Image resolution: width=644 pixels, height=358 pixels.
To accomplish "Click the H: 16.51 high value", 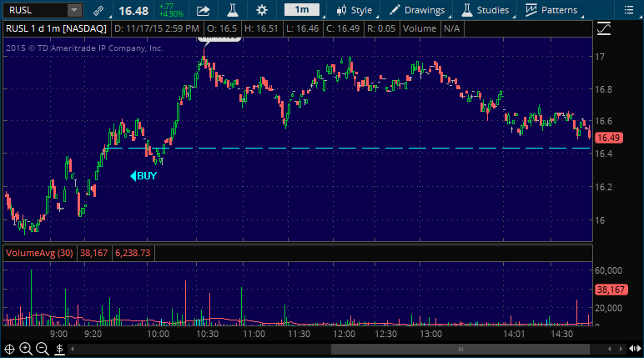I will coord(261,28).
